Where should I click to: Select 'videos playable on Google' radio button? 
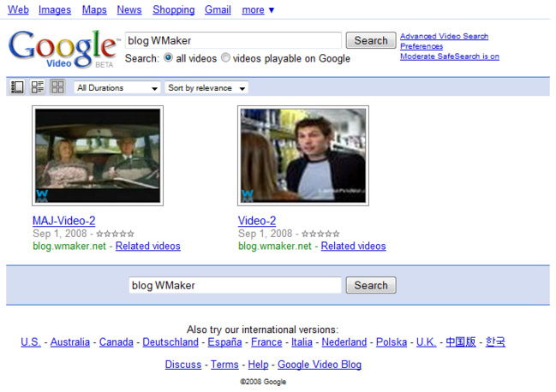225,58
